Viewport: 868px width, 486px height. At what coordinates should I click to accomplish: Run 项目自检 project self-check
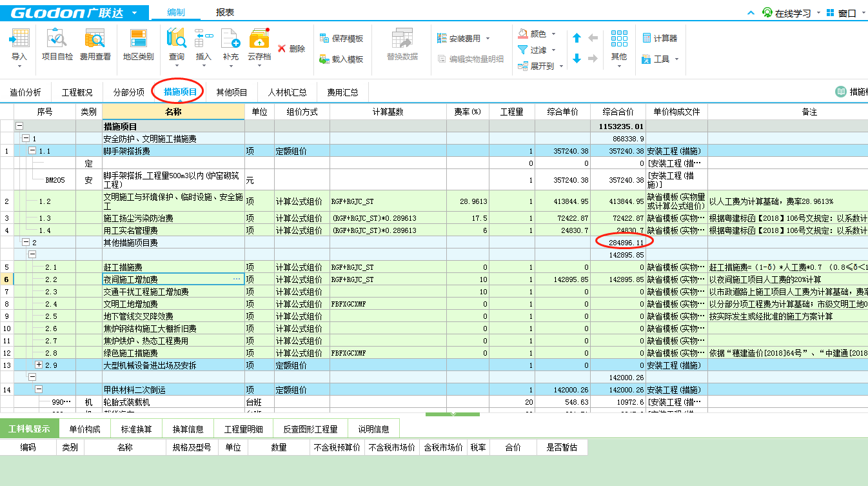click(x=57, y=45)
